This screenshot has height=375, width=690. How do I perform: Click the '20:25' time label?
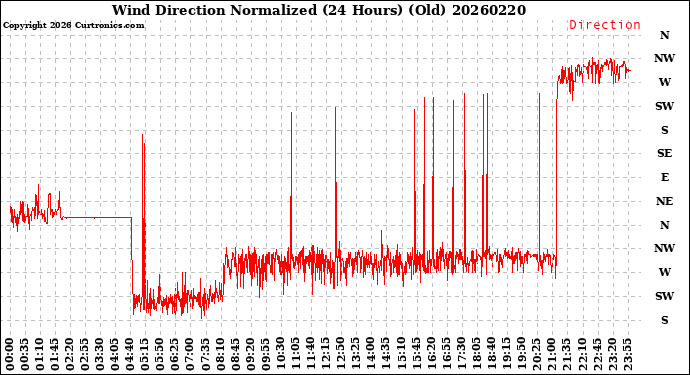point(537,355)
